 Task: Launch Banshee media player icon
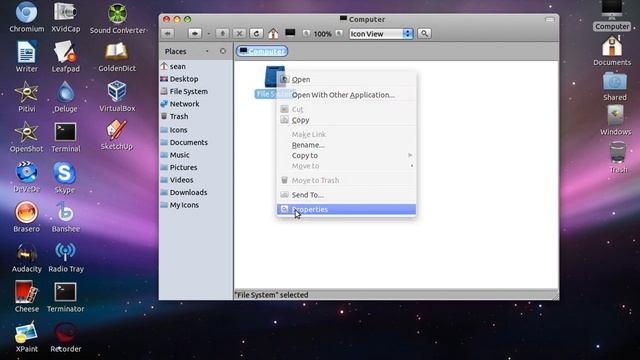[65, 217]
